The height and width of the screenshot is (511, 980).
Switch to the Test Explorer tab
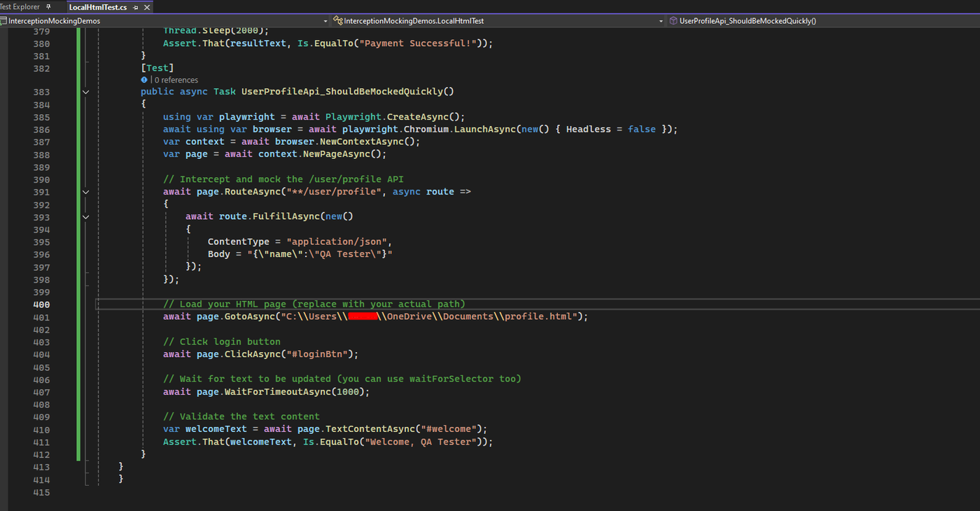(20, 6)
